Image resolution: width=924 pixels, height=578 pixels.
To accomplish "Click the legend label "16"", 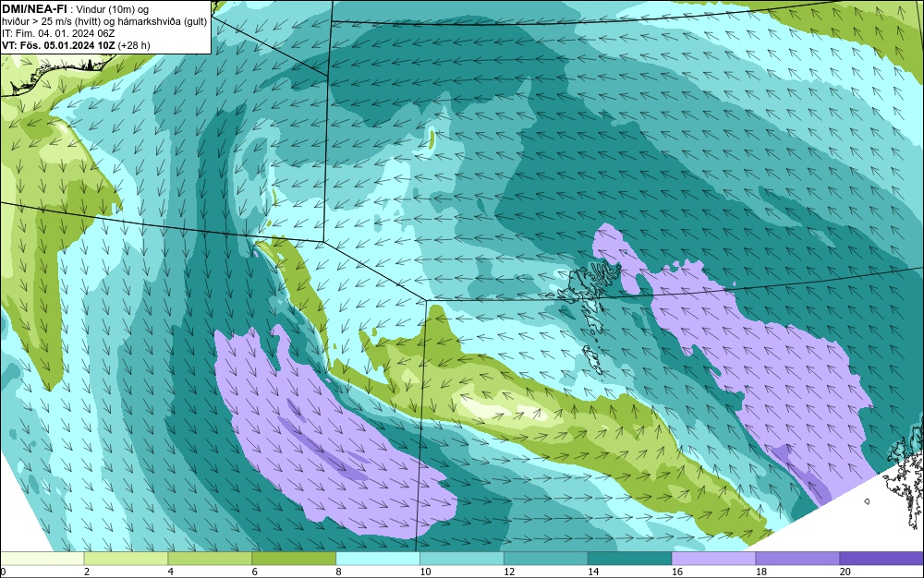I will 677,572.
